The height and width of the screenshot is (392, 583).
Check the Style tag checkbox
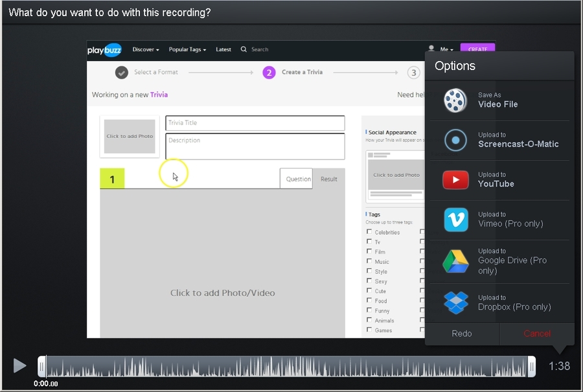(369, 271)
